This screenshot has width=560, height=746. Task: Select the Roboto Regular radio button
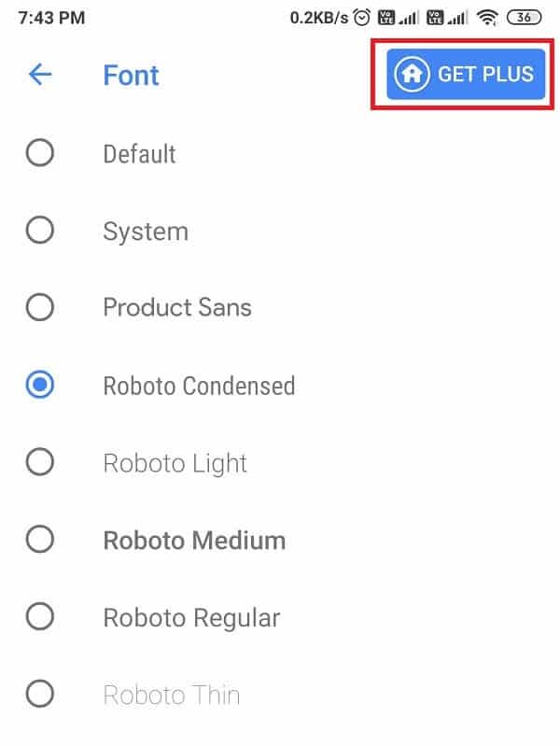[x=40, y=617]
